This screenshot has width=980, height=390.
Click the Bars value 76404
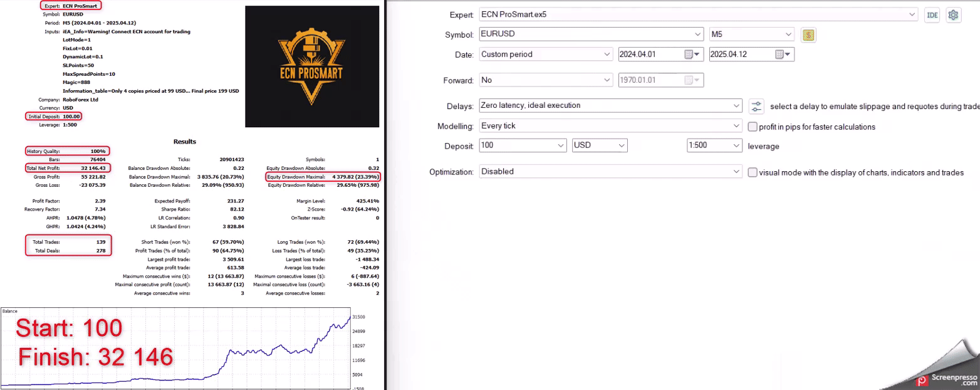97,160
